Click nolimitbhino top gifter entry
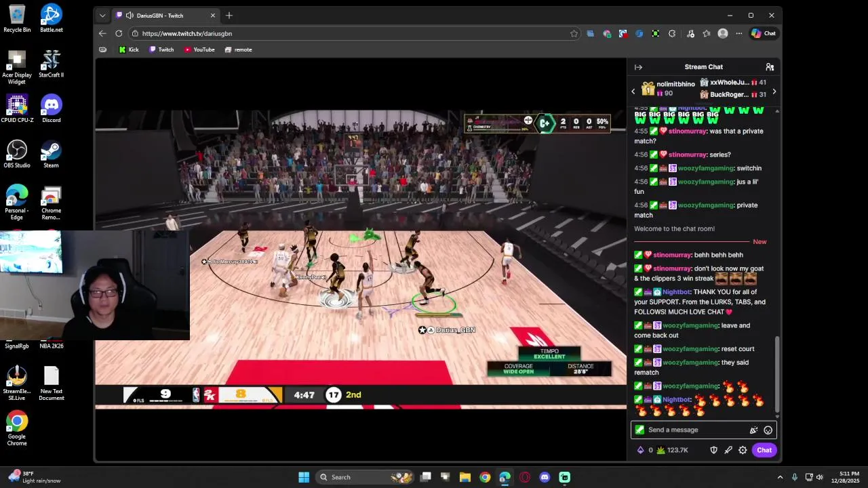 coord(668,89)
